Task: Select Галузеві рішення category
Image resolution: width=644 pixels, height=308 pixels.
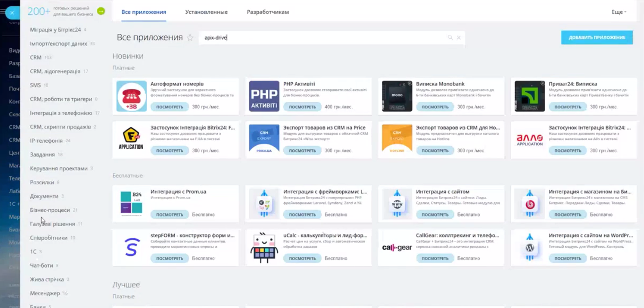Action: (x=52, y=224)
